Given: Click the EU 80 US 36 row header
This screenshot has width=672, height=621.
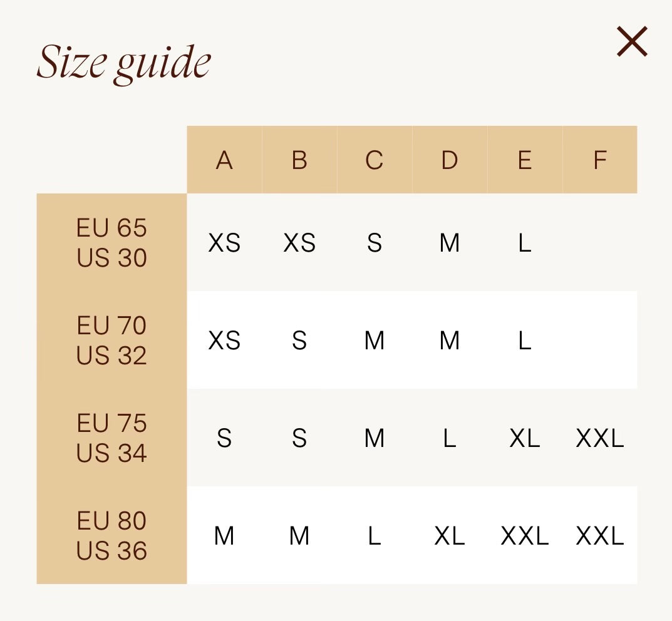Looking at the screenshot, I should pyautogui.click(x=112, y=535).
